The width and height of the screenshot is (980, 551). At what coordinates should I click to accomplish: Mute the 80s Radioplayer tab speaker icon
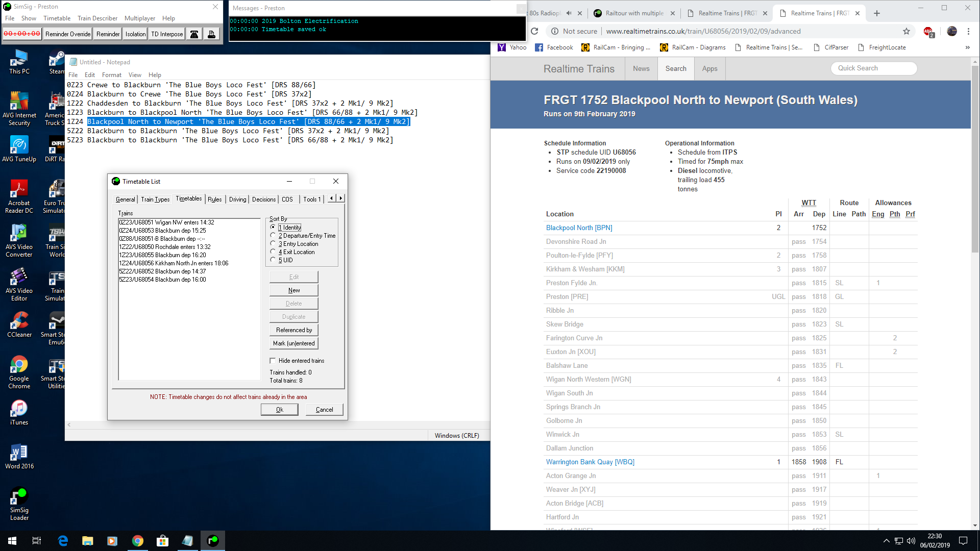569,13
